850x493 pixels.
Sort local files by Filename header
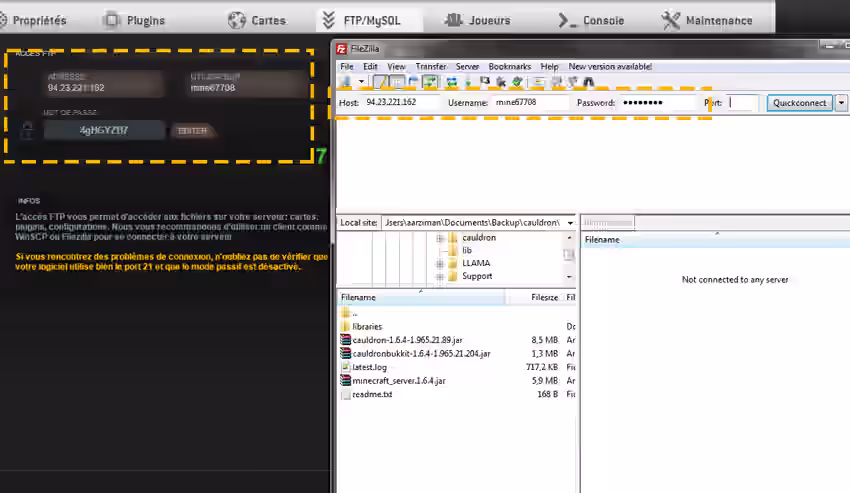click(x=421, y=297)
